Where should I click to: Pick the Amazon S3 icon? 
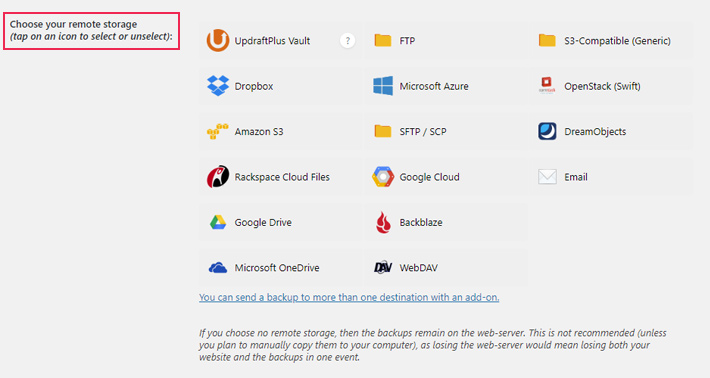(218, 131)
